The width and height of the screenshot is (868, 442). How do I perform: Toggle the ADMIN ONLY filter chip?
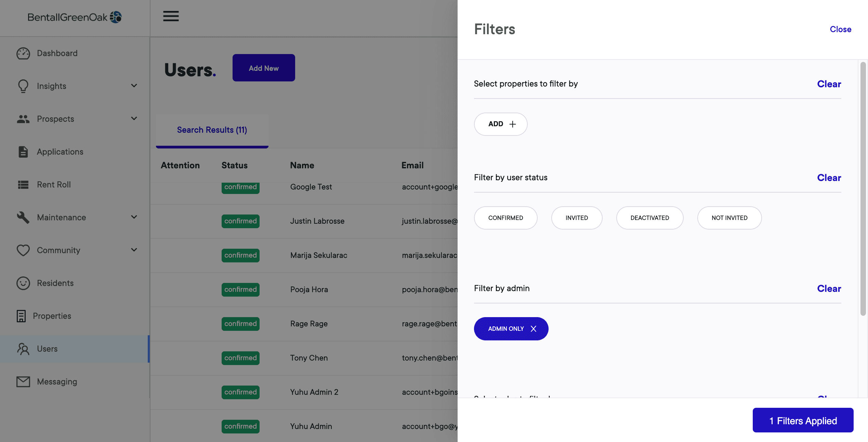511,329
